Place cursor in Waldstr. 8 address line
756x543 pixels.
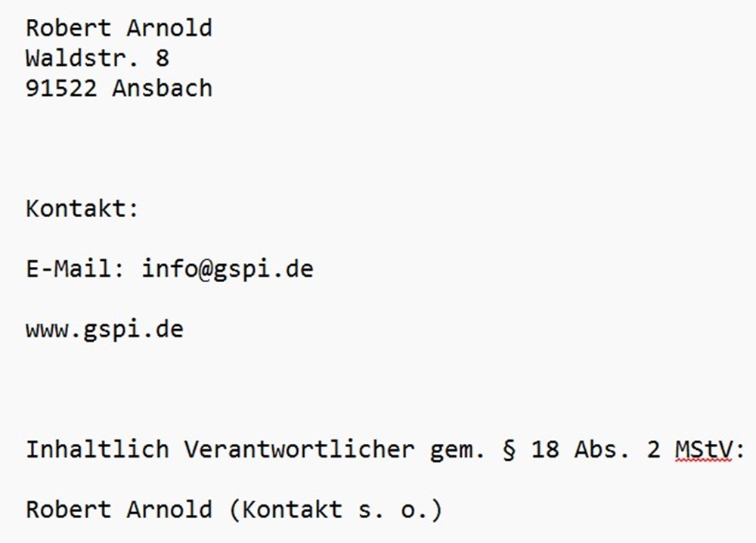click(x=98, y=58)
